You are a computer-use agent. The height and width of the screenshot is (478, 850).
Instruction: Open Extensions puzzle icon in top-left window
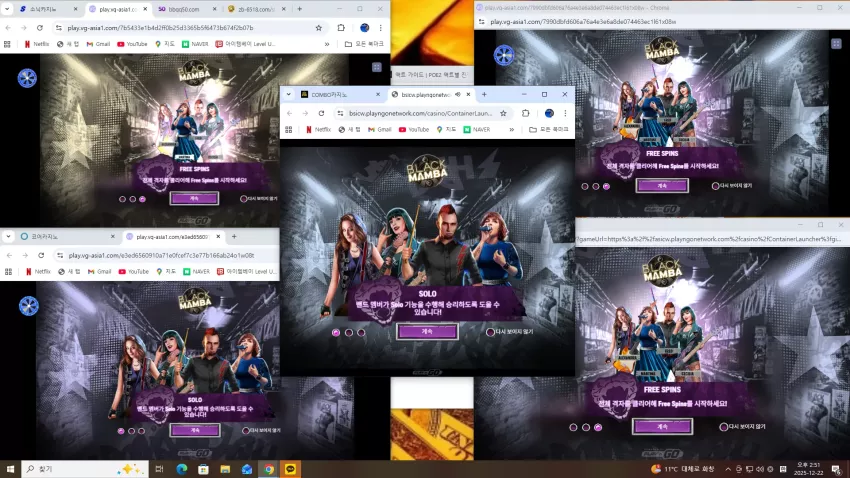[x=341, y=28]
